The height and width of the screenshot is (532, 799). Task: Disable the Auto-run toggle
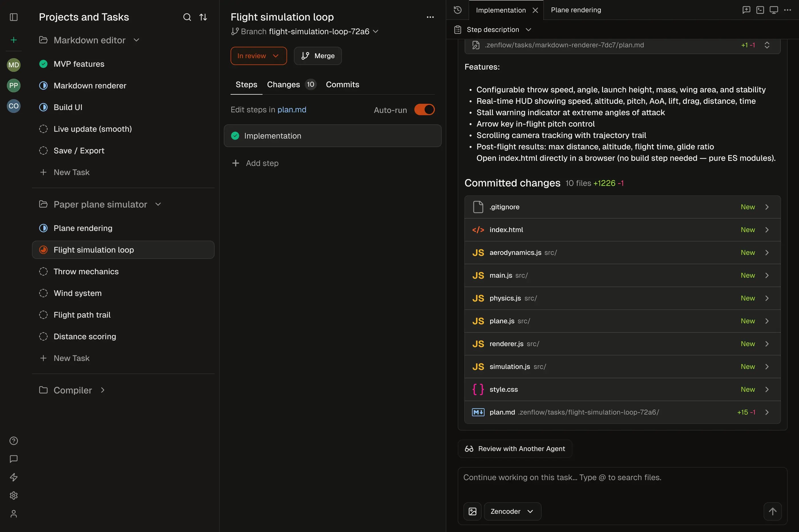coord(424,109)
